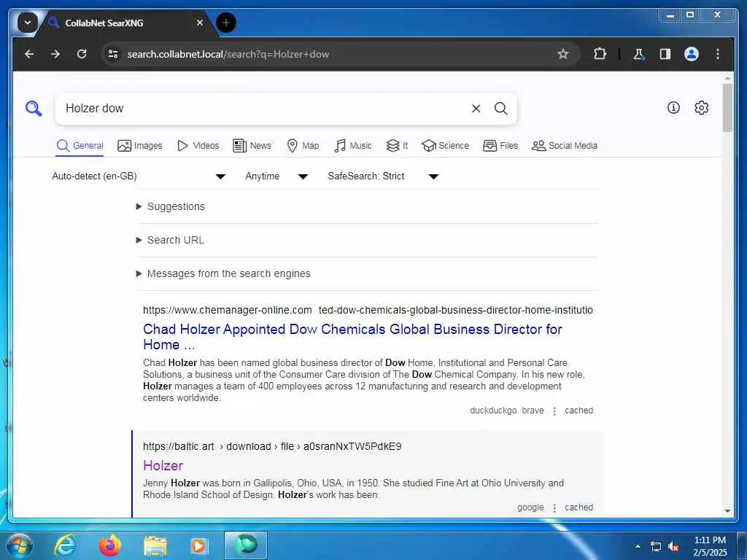Switch to News search tab

pos(252,146)
